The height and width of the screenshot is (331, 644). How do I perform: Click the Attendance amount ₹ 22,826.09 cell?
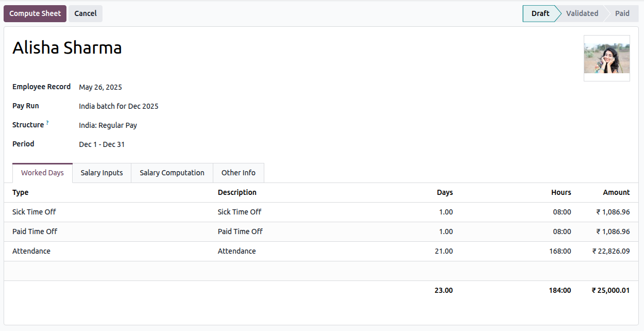(611, 251)
